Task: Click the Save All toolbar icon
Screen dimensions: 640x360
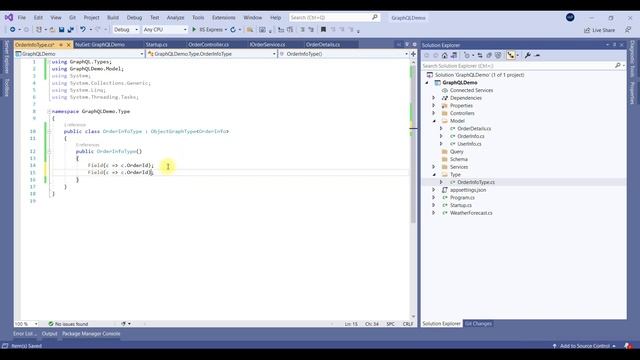Action: click(x=71, y=30)
